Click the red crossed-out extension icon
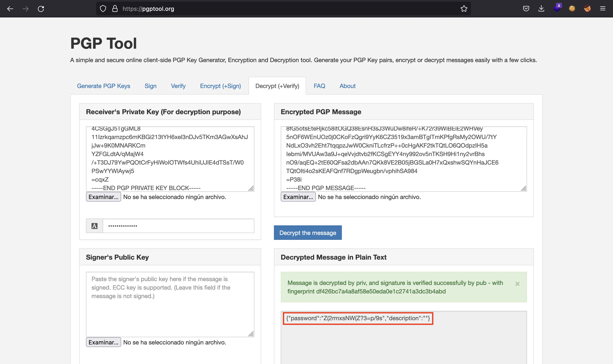Image resolution: width=613 pixels, height=364 pixels. (x=587, y=9)
